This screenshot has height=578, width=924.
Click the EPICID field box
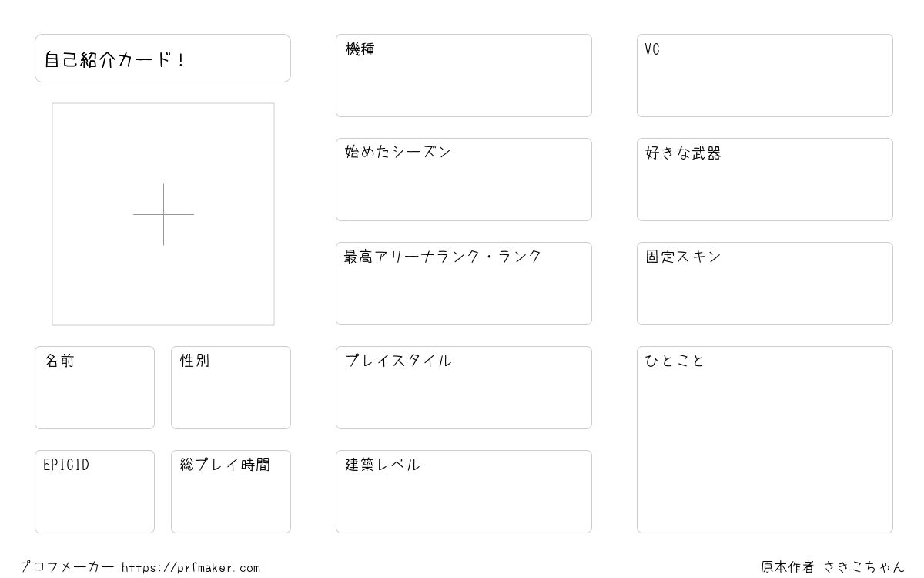click(95, 492)
